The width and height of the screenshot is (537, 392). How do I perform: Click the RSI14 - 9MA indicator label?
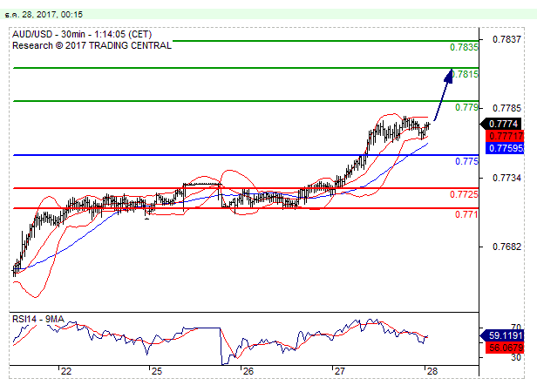(38, 319)
